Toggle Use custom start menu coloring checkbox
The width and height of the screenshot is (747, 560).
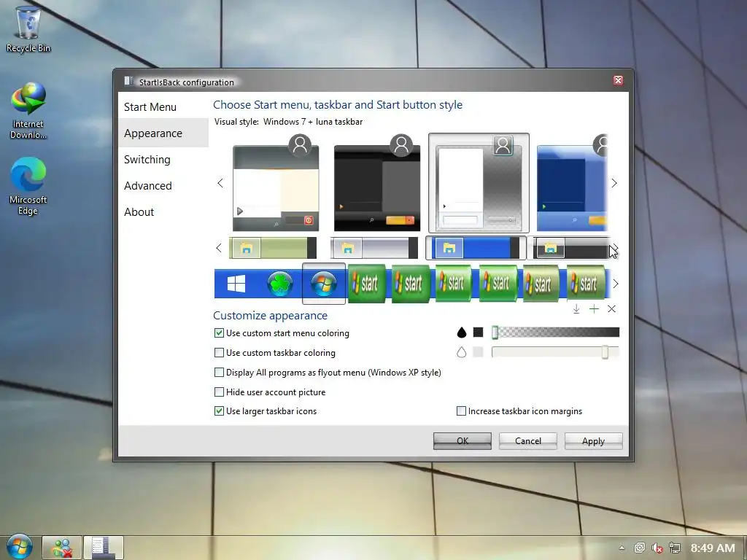click(x=219, y=332)
